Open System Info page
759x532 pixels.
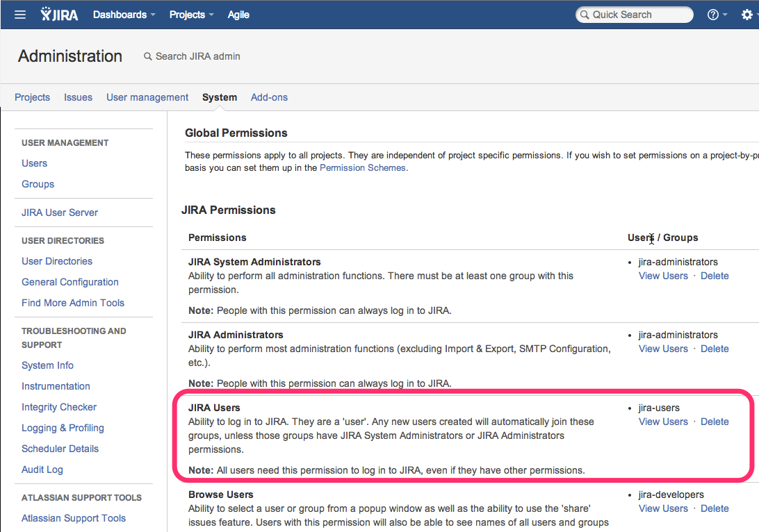click(x=47, y=365)
